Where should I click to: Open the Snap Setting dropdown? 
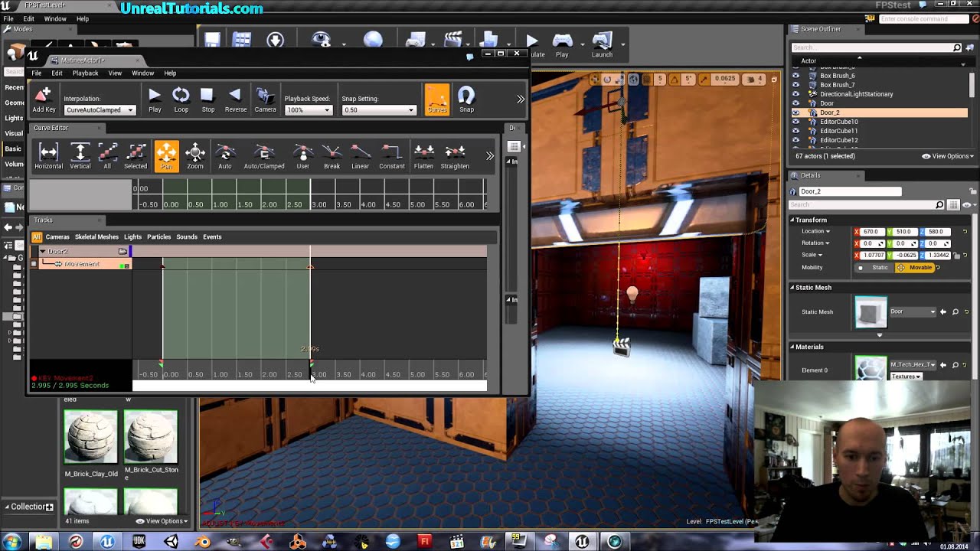378,110
